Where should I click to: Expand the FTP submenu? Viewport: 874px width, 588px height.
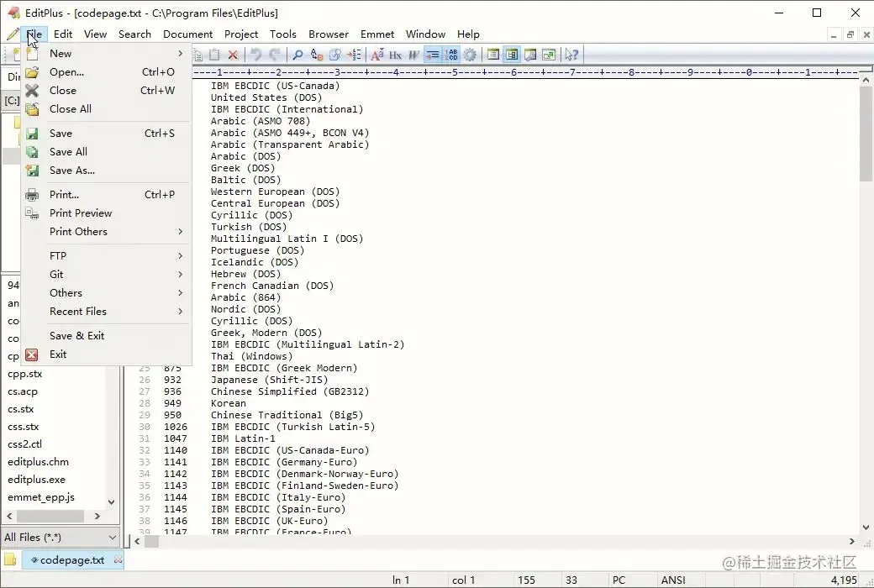click(107, 256)
